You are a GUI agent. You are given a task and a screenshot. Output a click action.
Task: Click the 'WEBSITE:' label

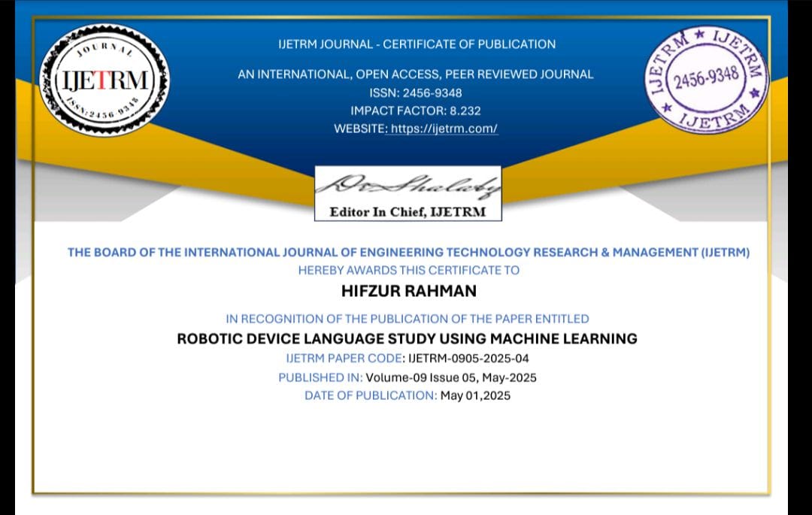pos(360,129)
